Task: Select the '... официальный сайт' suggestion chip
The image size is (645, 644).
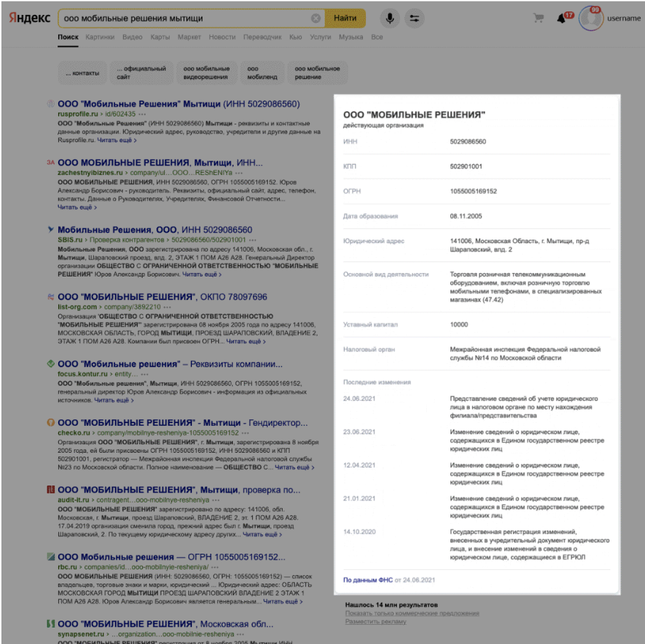Action: tap(141, 73)
